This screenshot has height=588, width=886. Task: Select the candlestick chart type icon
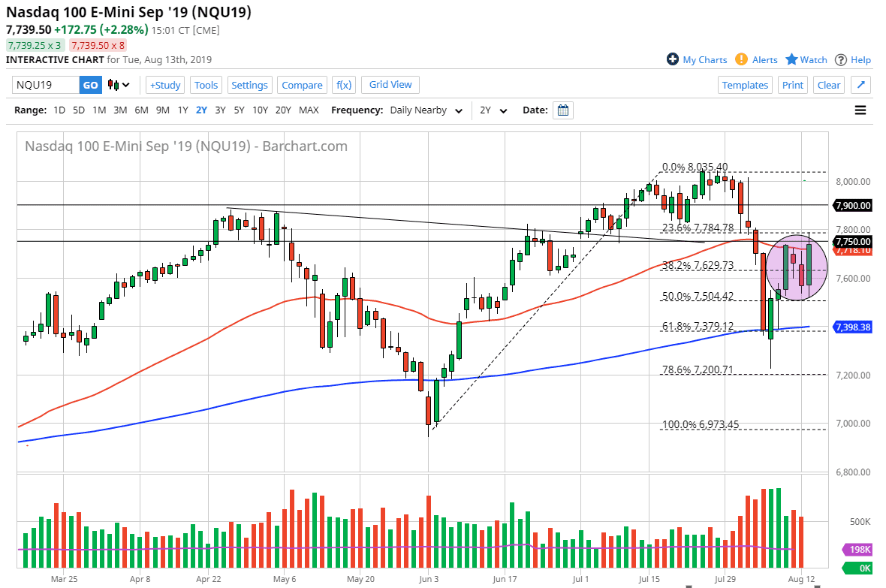click(x=111, y=85)
